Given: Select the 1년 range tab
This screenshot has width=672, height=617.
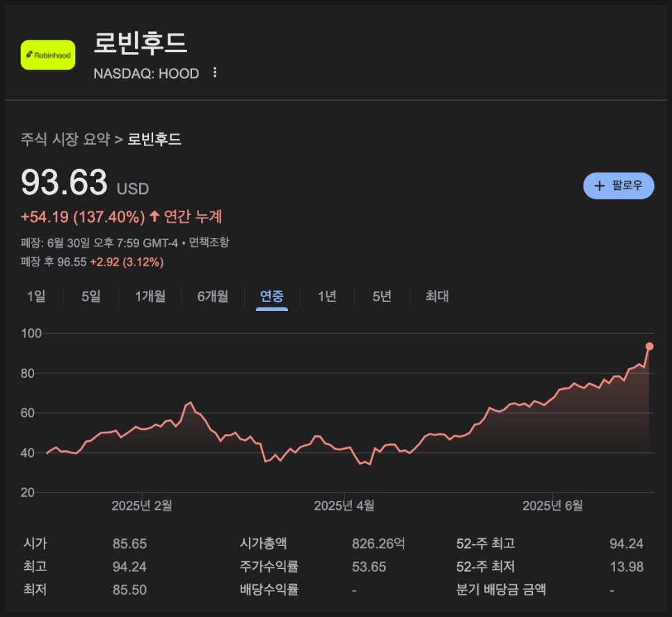Looking at the screenshot, I should (327, 296).
